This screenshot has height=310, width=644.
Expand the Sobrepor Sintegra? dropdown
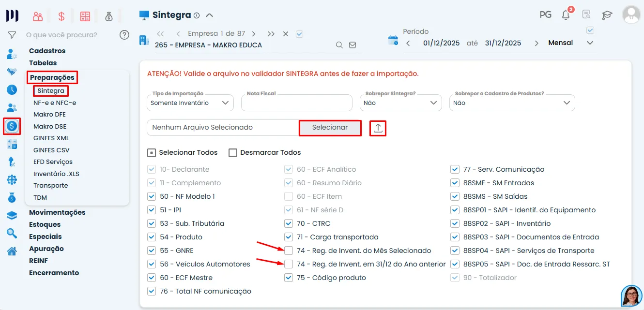pos(400,103)
